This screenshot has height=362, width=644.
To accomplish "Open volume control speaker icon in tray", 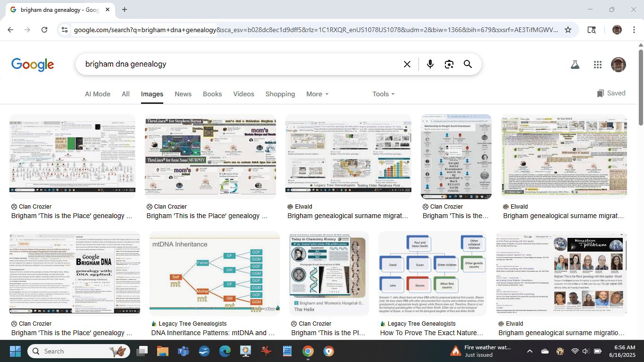I will click(586, 351).
